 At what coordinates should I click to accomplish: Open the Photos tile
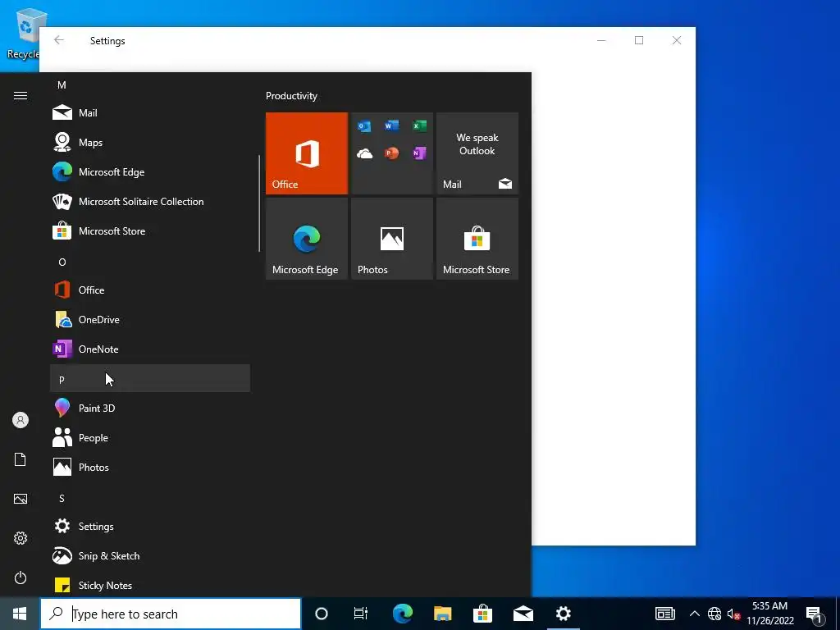(x=392, y=239)
